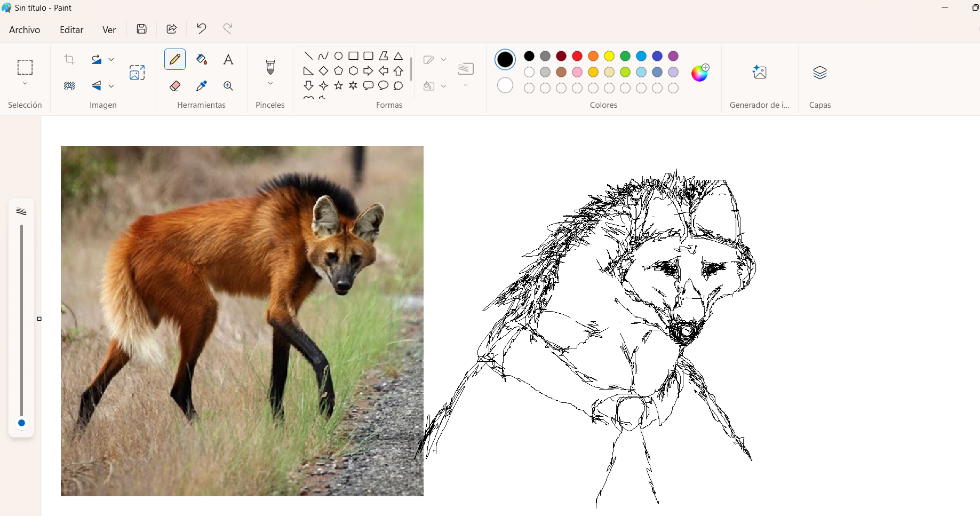Expand the Rotate options dropdown
The width and height of the screenshot is (980, 516).
[111, 59]
